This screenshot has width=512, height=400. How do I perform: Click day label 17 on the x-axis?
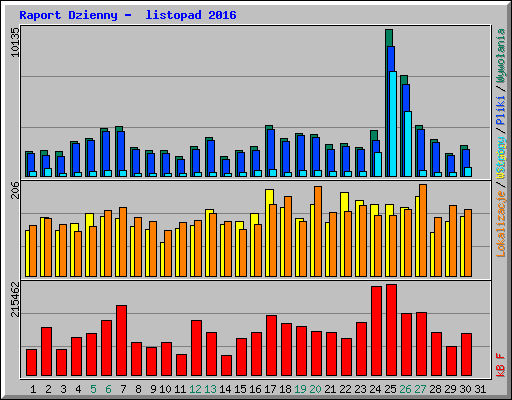click(270, 389)
